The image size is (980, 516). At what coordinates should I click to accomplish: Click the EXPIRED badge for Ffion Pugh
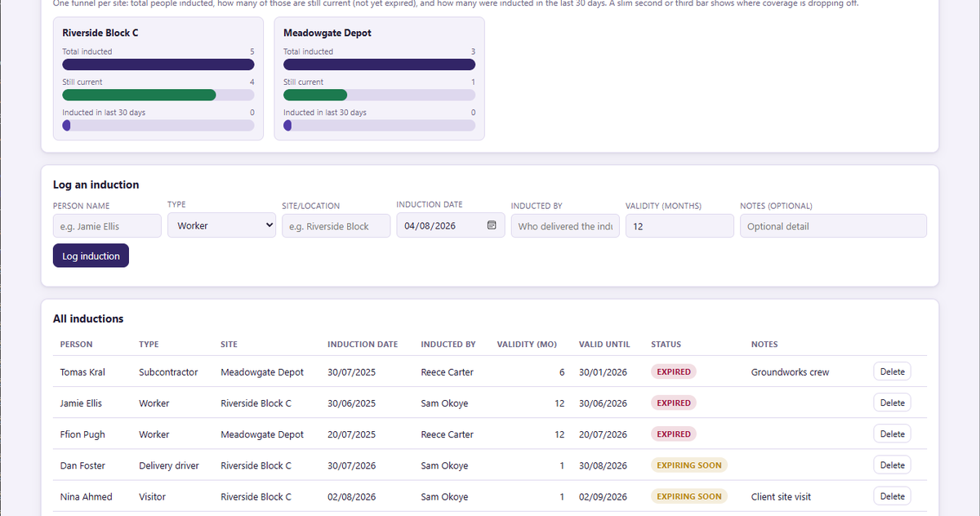point(674,434)
